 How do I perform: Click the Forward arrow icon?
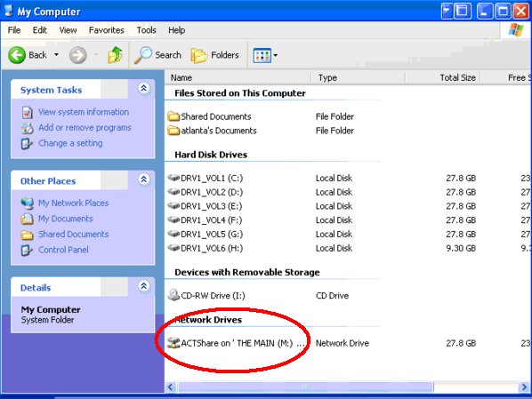point(78,55)
